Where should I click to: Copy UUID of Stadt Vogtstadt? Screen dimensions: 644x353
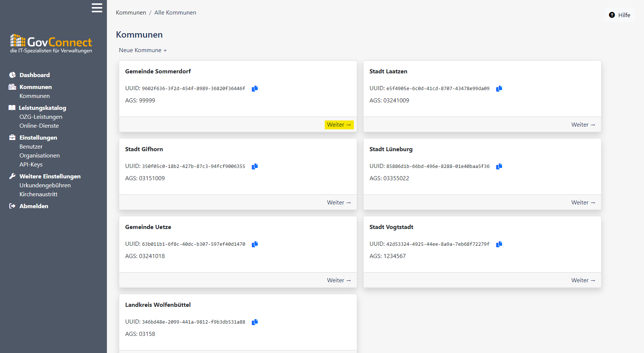tap(499, 244)
